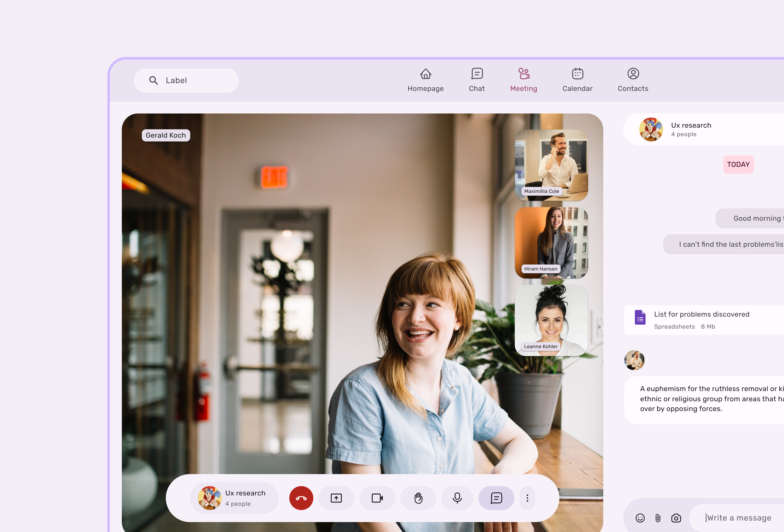The height and width of the screenshot is (532, 784).
Task: Click the TODAY date badge
Action: click(738, 165)
